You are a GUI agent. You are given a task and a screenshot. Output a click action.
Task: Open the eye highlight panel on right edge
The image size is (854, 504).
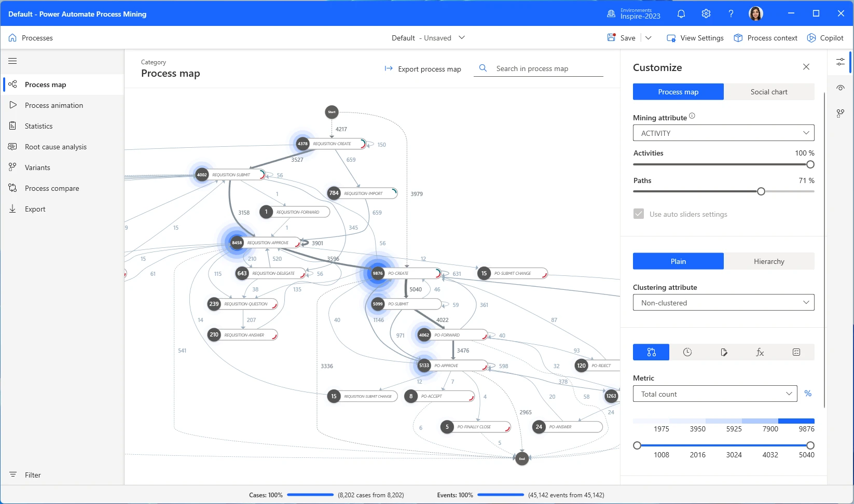(840, 88)
